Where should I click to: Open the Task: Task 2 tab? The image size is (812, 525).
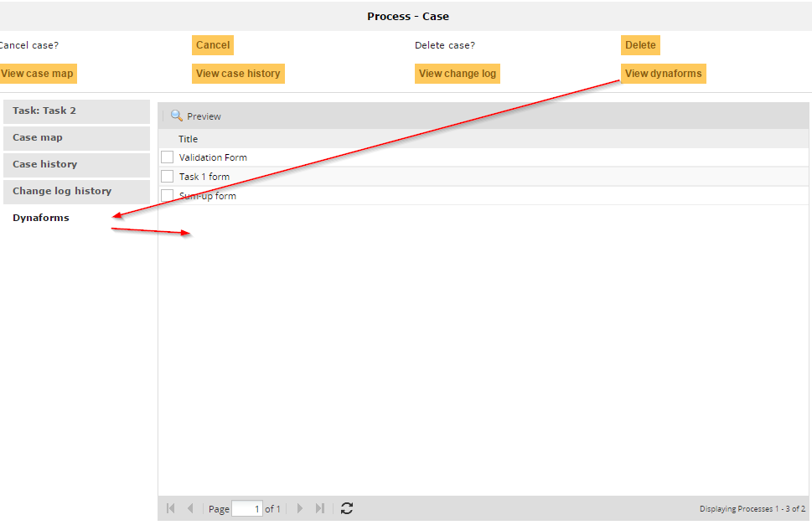(x=76, y=111)
